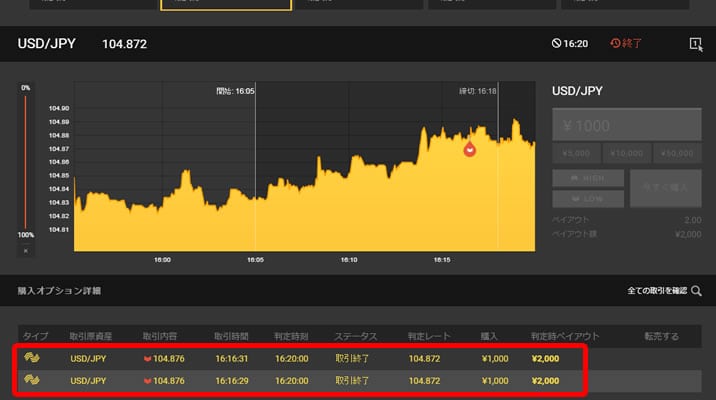Click the 判定時ペイアウト column header
This screenshot has width=716, height=400.
[565, 337]
